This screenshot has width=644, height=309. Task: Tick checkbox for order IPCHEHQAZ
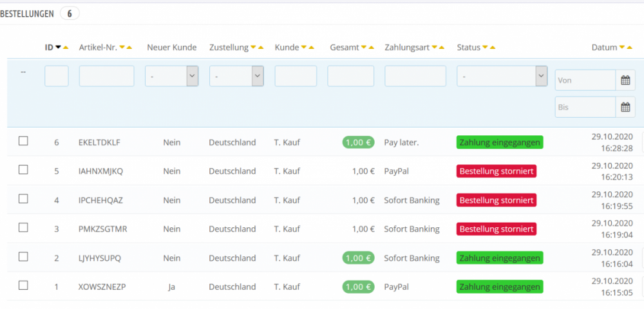(23, 199)
